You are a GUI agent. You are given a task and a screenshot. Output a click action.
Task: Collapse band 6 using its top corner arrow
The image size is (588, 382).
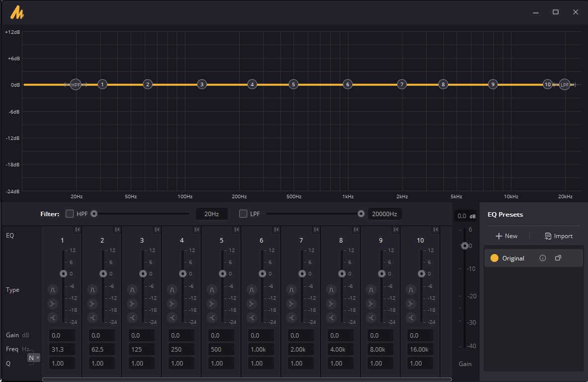pyautogui.click(x=276, y=230)
